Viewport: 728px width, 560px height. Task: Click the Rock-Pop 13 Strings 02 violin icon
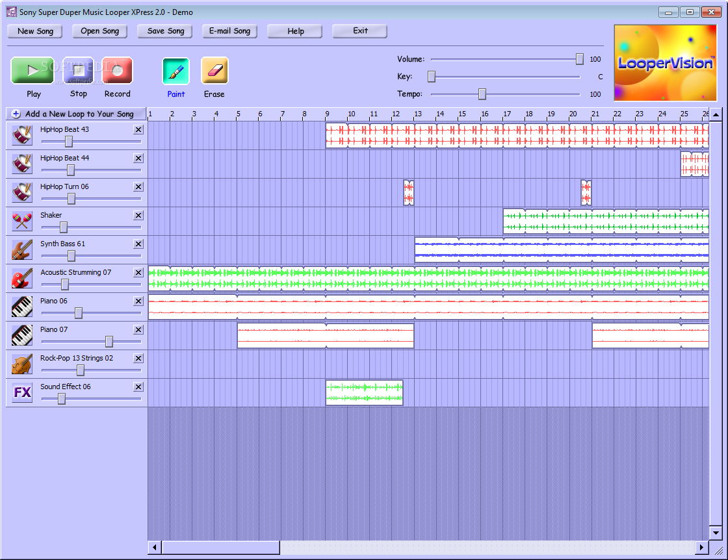click(22, 364)
